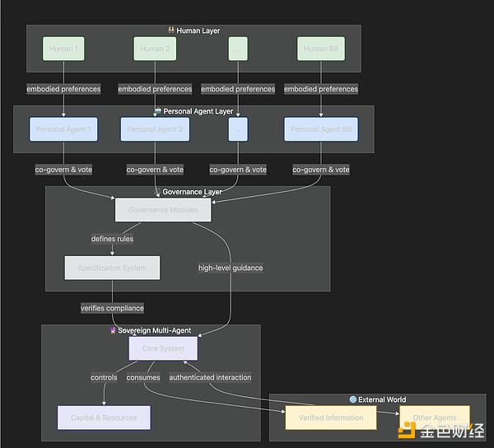Click 'co-govern & vote' under Personal Agent 8B
Viewport: 494px width, 448px height.
click(321, 170)
